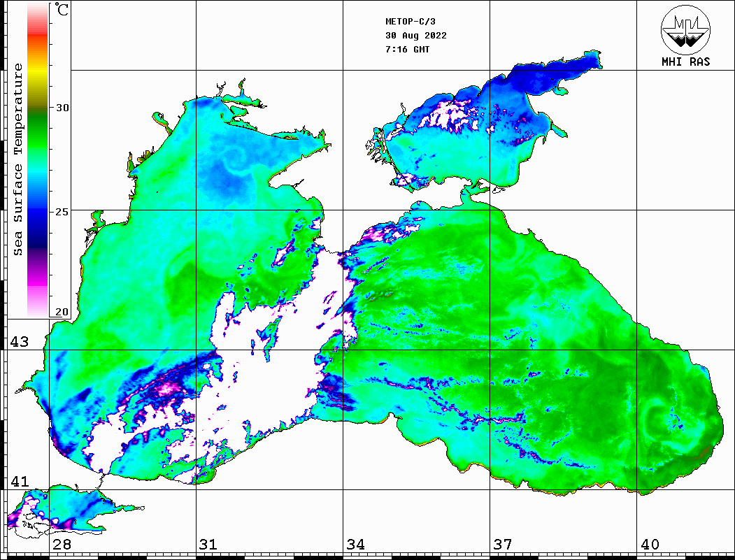Select the 'METOP-C/3' satellite label

click(x=410, y=22)
